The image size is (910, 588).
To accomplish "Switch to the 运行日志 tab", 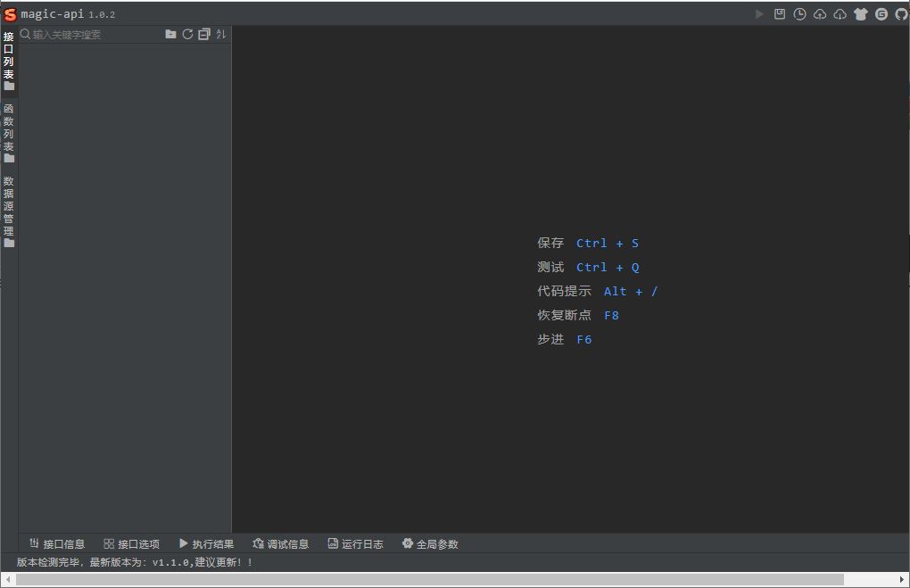I will [x=355, y=543].
